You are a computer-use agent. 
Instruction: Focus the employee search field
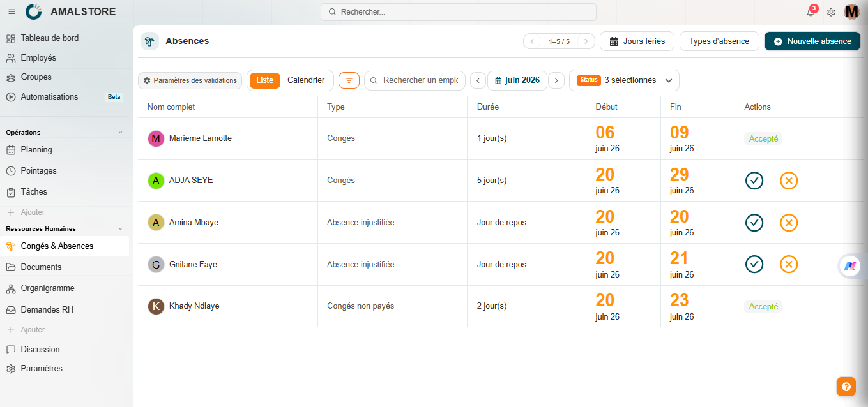point(415,80)
